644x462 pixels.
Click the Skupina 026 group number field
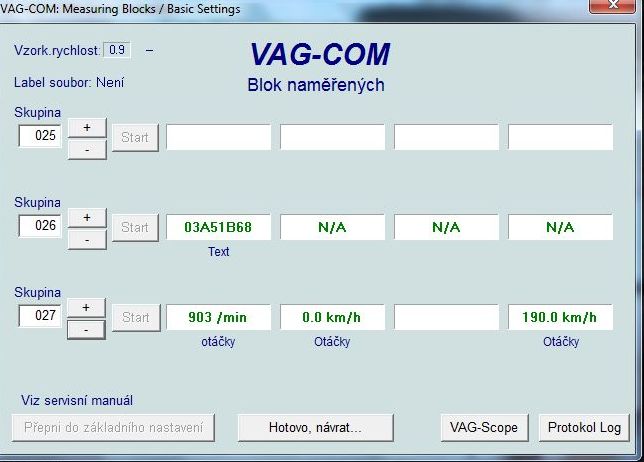coord(40,225)
